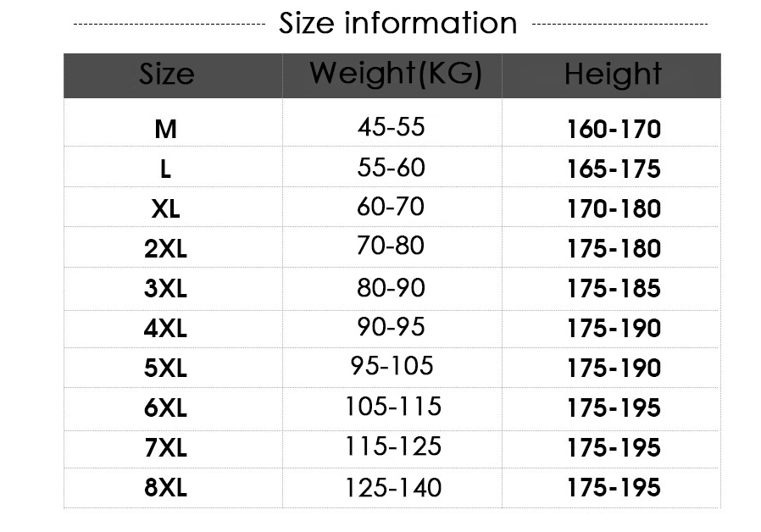Screen dimensions: 761x532
Task: Click the Height column header
Action: pyautogui.click(x=613, y=75)
